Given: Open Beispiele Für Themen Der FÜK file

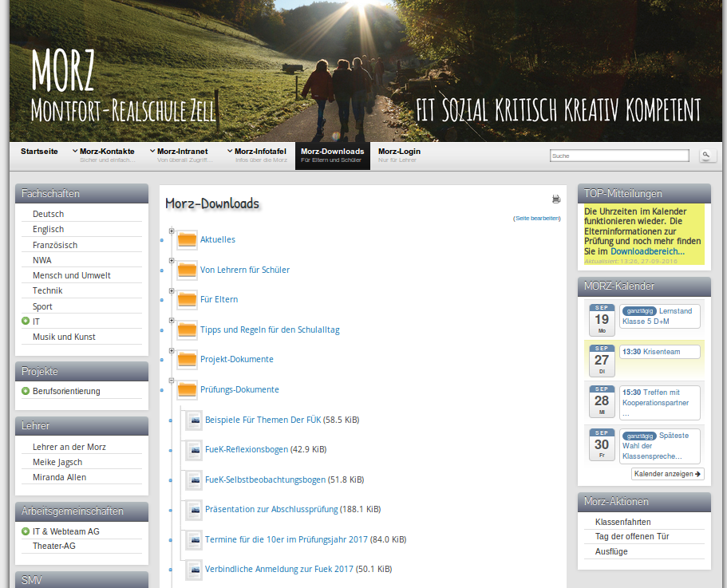Looking at the screenshot, I should (263, 420).
